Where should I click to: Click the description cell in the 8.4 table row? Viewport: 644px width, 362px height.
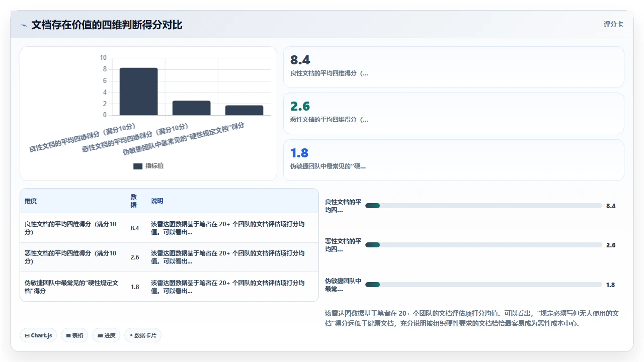pyautogui.click(x=232, y=228)
